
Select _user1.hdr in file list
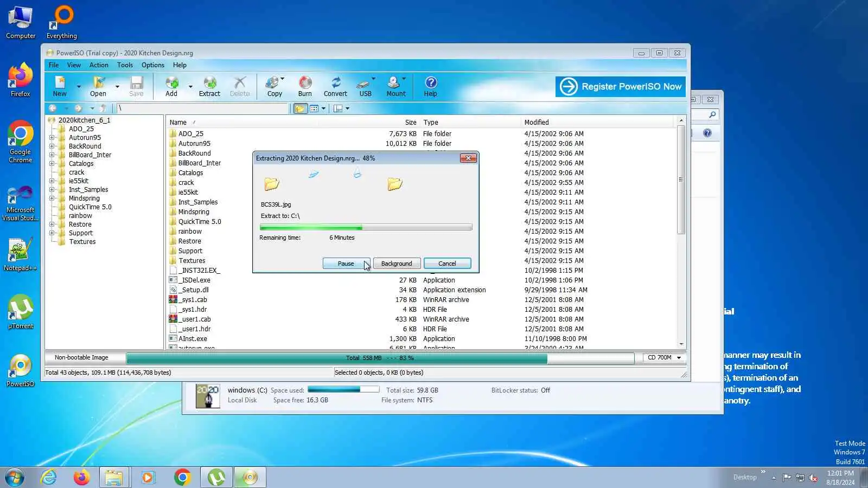(196, 329)
